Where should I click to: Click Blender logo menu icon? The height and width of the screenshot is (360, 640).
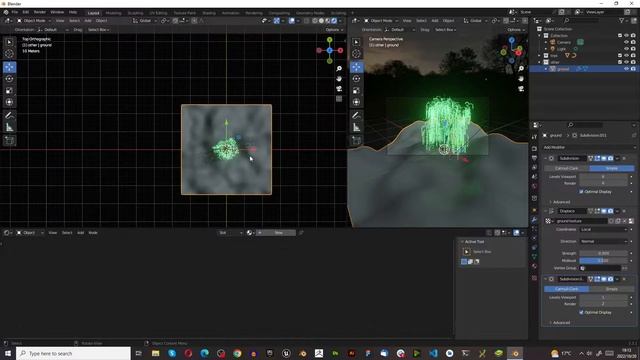6,12
